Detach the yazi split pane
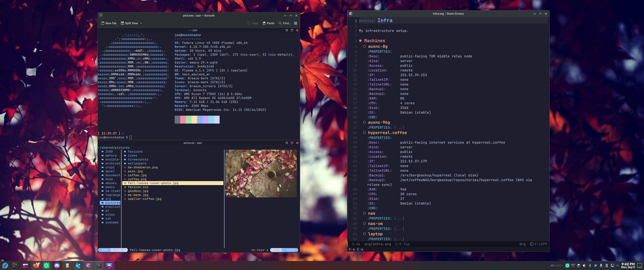This screenshot has width=644, height=270. [292, 143]
